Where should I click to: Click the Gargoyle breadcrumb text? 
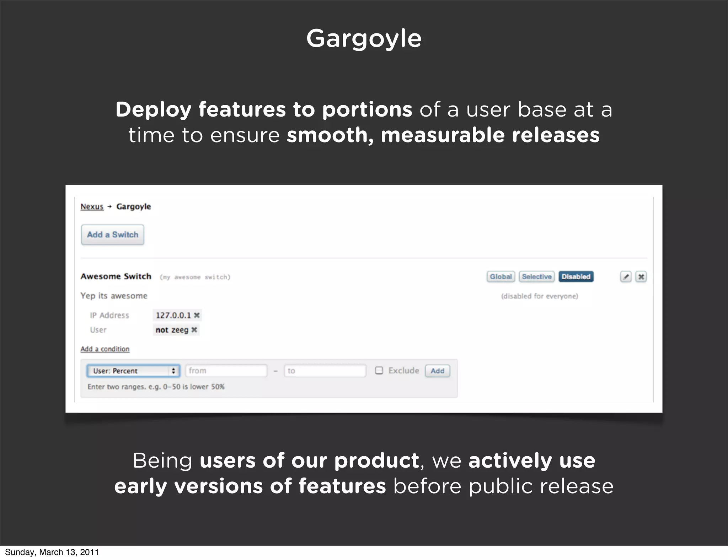pos(134,206)
